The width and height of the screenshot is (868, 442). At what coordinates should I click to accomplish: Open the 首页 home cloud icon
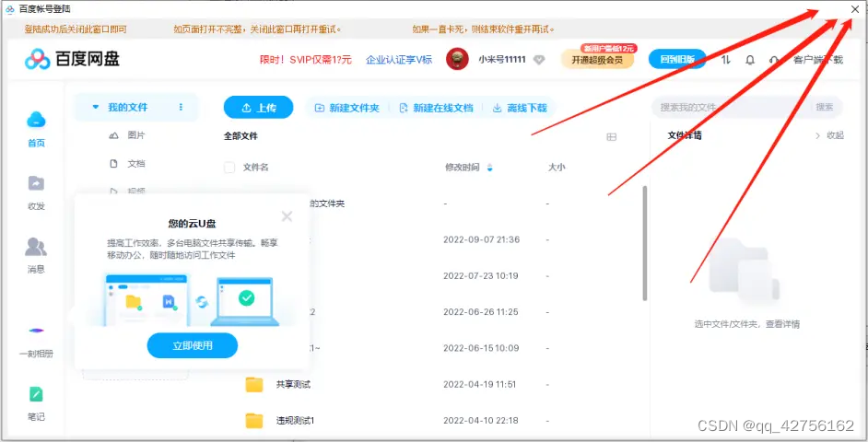(36, 120)
